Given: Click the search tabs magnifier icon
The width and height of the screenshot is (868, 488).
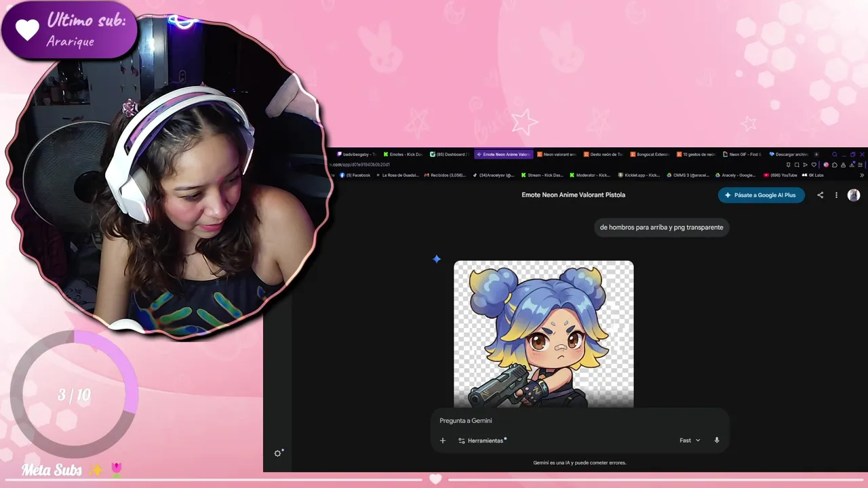Looking at the screenshot, I should tap(835, 155).
